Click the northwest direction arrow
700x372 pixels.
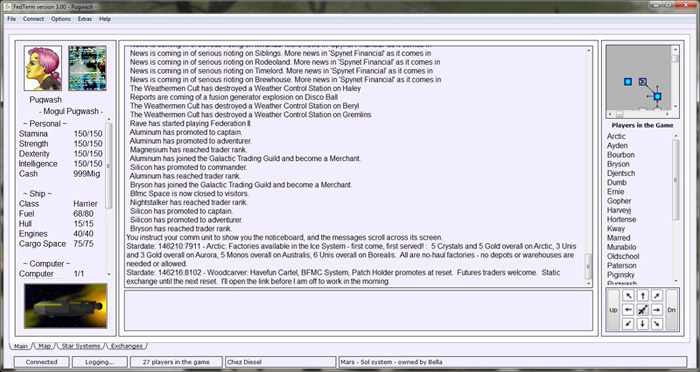click(x=628, y=296)
